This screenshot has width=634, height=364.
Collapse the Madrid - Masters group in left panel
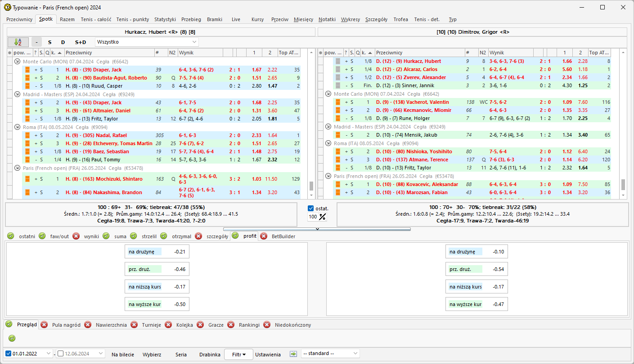point(17,94)
